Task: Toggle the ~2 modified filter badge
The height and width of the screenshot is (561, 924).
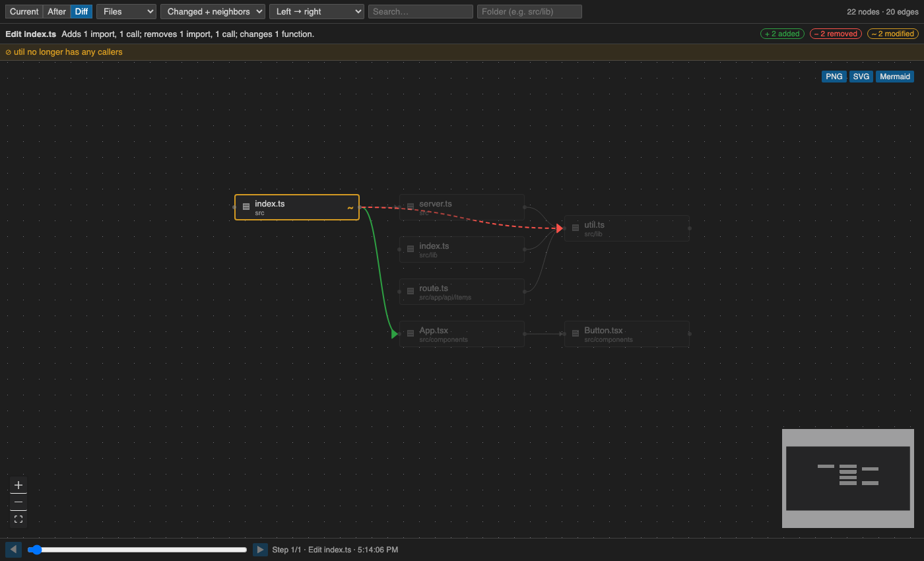Action: coord(892,34)
